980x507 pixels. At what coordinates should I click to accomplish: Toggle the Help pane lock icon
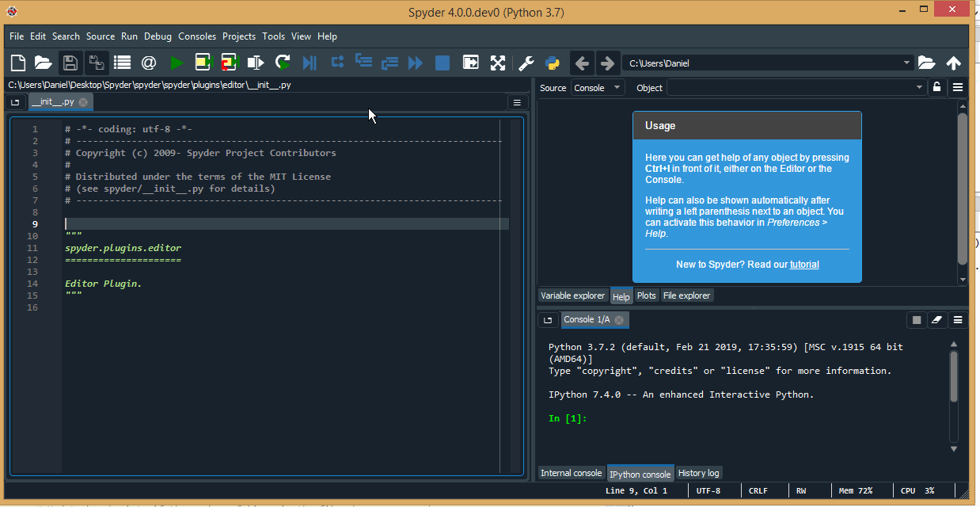[x=937, y=88]
